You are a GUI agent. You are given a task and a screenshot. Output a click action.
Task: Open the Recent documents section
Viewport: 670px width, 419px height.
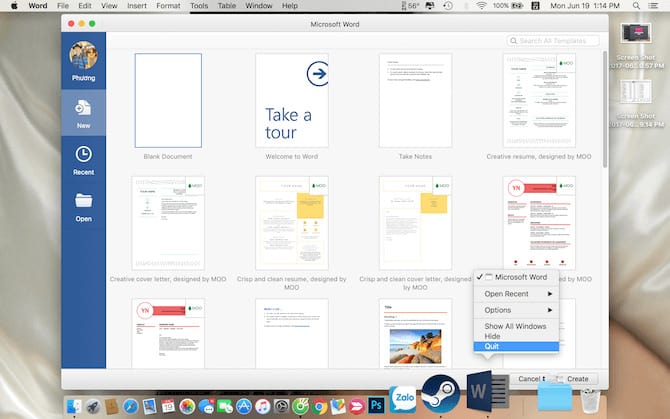[x=83, y=158]
